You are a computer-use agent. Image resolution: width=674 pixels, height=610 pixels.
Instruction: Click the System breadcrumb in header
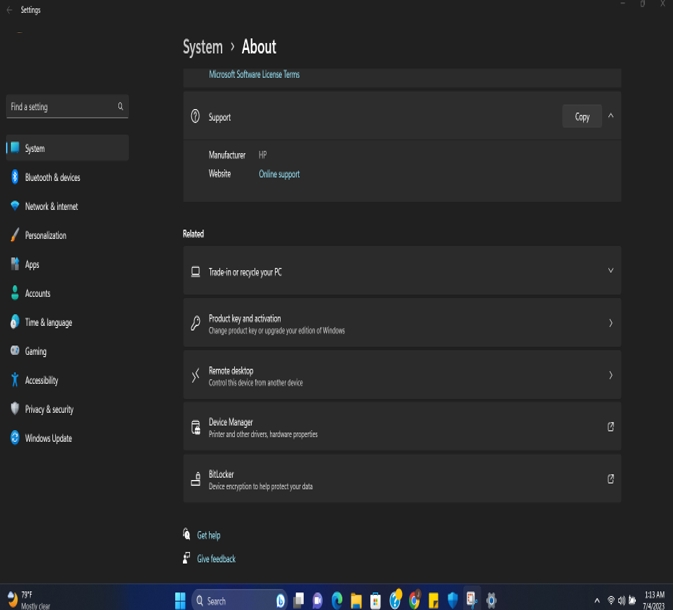tap(202, 47)
